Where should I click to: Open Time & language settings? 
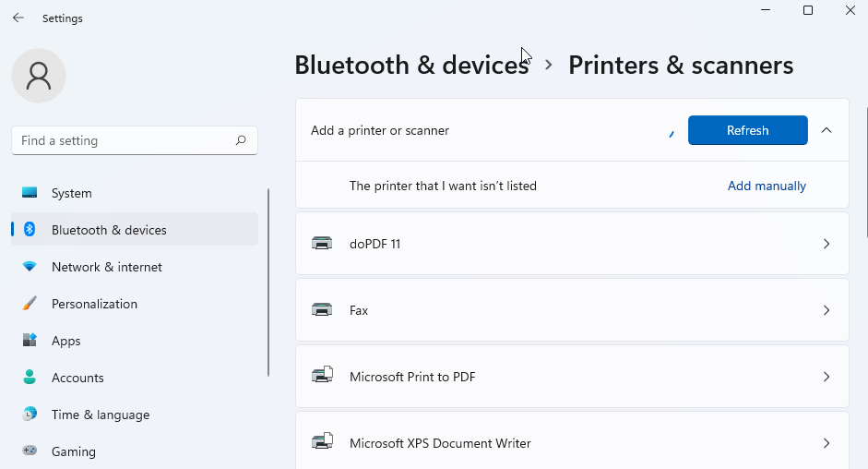coord(135,415)
